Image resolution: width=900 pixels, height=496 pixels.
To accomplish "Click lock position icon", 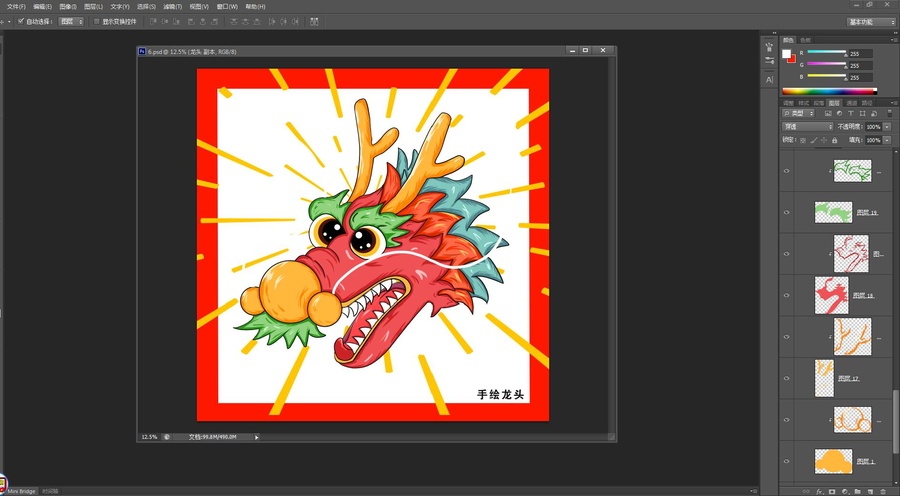I will [x=824, y=141].
